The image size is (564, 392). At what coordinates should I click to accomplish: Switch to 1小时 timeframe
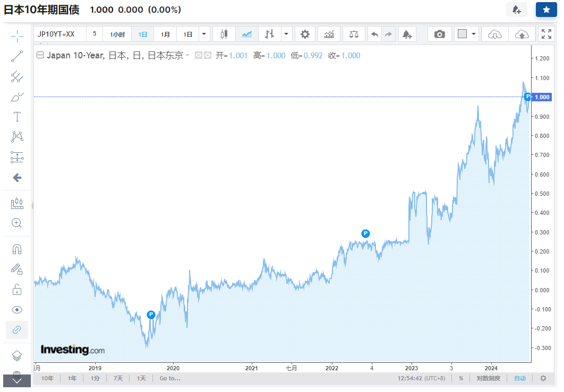[x=117, y=34]
